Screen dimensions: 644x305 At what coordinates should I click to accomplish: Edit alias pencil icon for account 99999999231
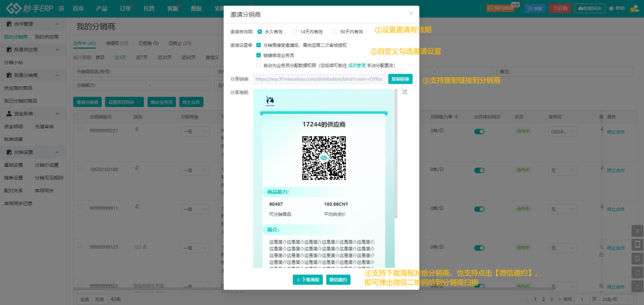[137, 128]
